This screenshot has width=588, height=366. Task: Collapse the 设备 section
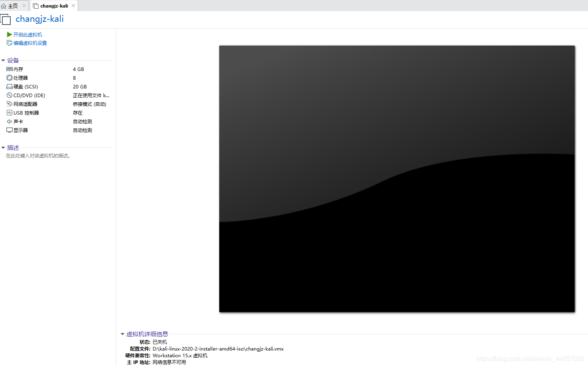point(3,60)
